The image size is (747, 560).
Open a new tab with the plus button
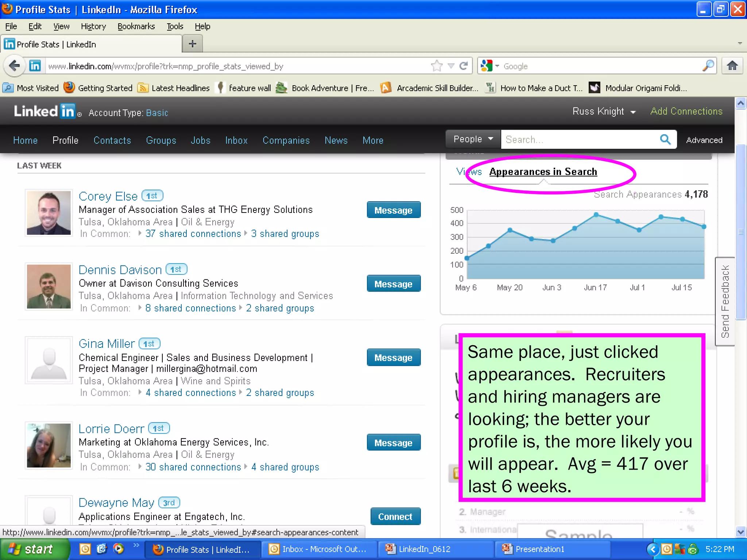coord(192,44)
